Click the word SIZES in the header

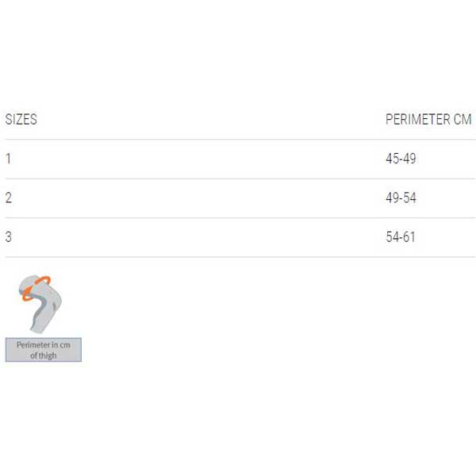pyautogui.click(x=21, y=119)
